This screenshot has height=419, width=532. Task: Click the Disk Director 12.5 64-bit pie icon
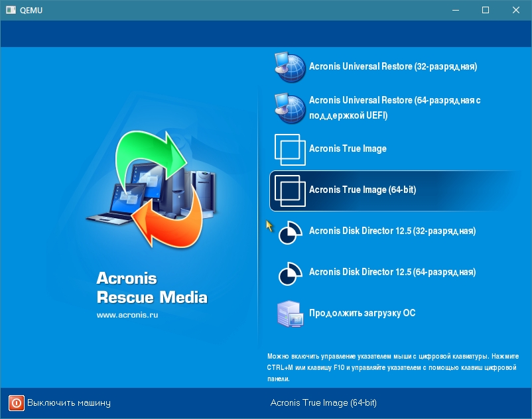click(x=290, y=273)
